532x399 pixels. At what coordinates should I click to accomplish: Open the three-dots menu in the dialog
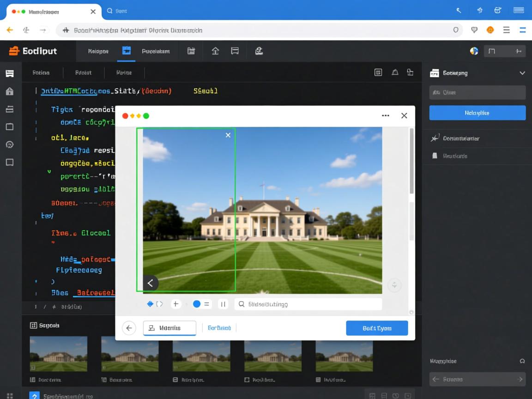point(386,116)
